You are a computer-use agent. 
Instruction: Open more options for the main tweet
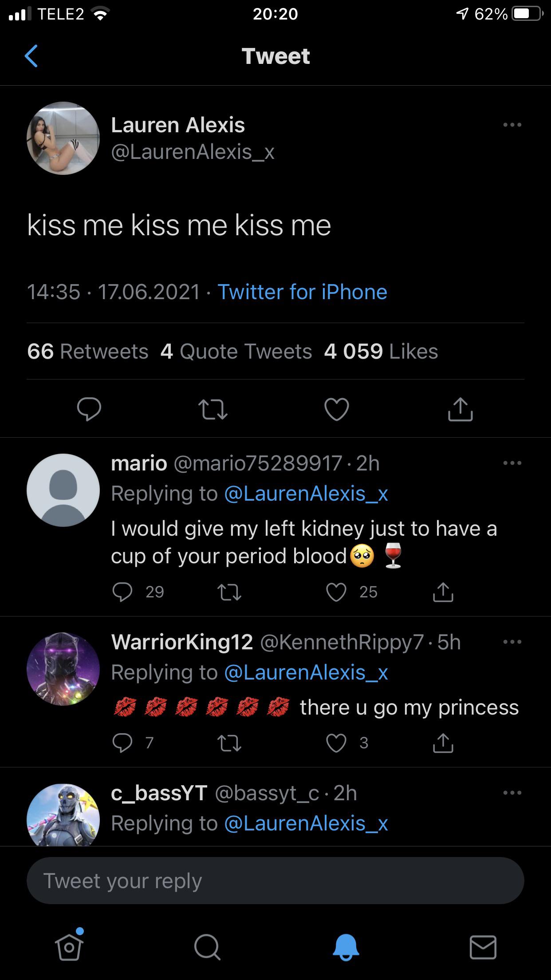pos(512,125)
